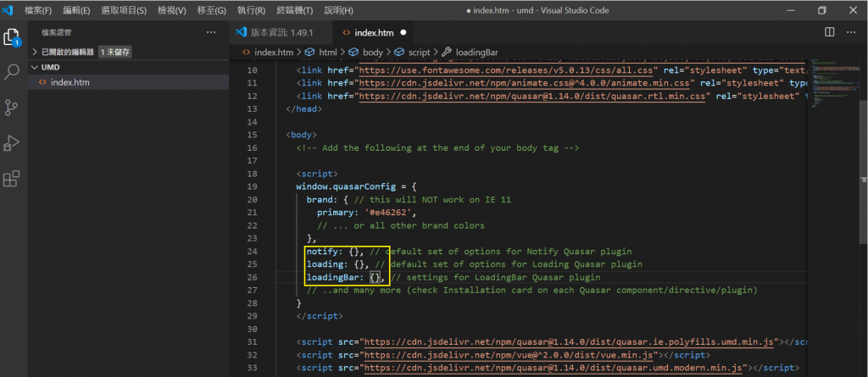Expand the 已開啟的編輯器 section
This screenshot has width=868, height=377.
click(x=68, y=52)
